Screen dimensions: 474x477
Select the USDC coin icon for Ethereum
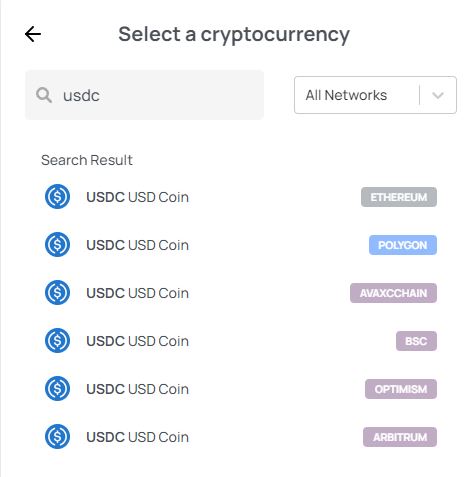(x=58, y=197)
